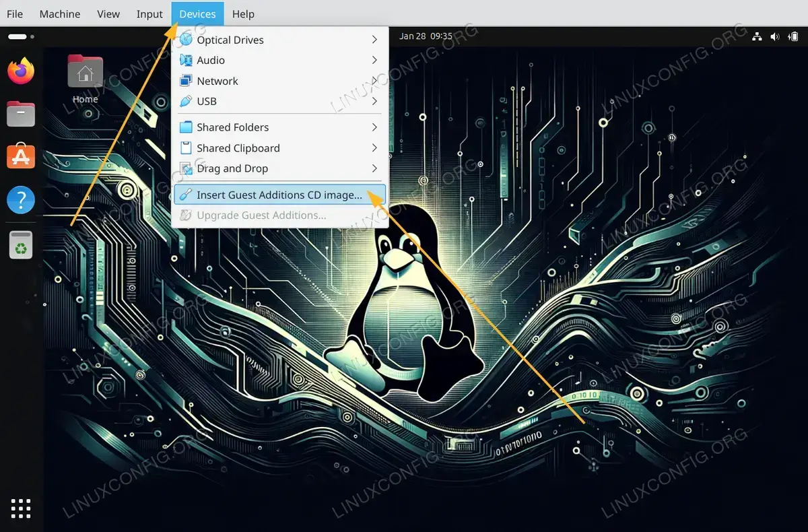The height and width of the screenshot is (532, 808).
Task: Click the network status icon in top bar
Action: click(x=757, y=36)
